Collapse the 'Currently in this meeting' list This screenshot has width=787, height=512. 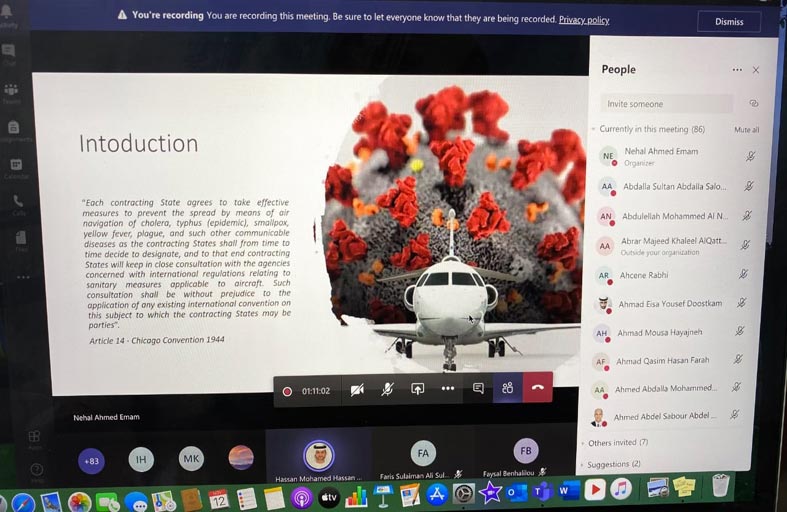pyautogui.click(x=593, y=129)
